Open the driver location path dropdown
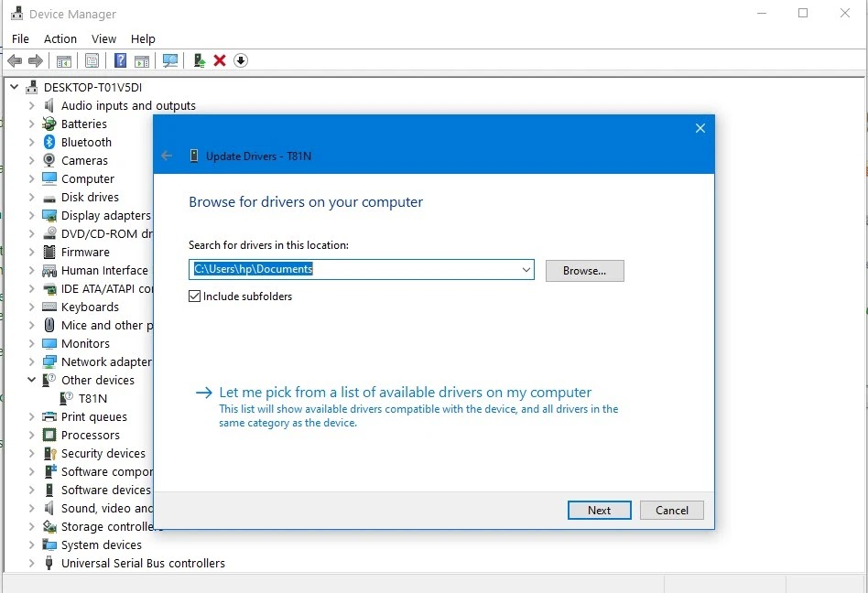 tap(526, 269)
